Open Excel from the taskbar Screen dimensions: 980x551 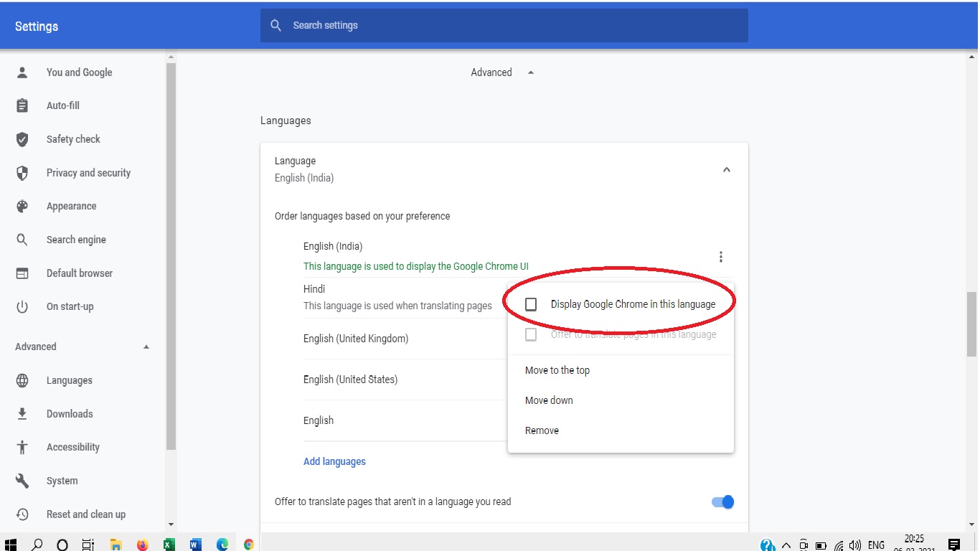coord(169,545)
